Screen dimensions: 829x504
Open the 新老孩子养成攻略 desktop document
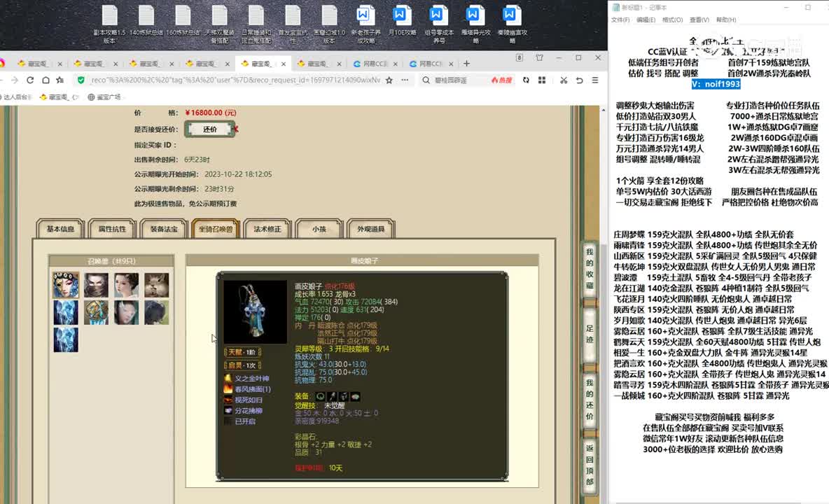[x=365, y=24]
